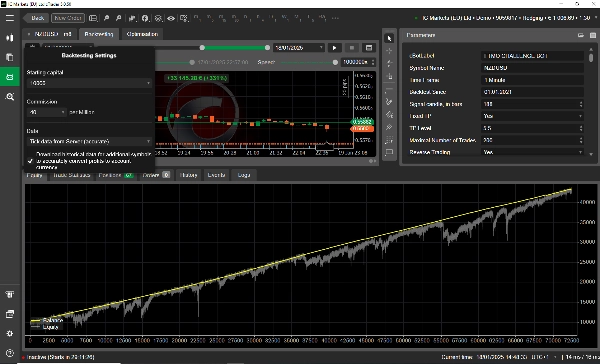This screenshot has height=364, width=600.
Task: Switch to the Optimization tab
Action: coord(142,34)
